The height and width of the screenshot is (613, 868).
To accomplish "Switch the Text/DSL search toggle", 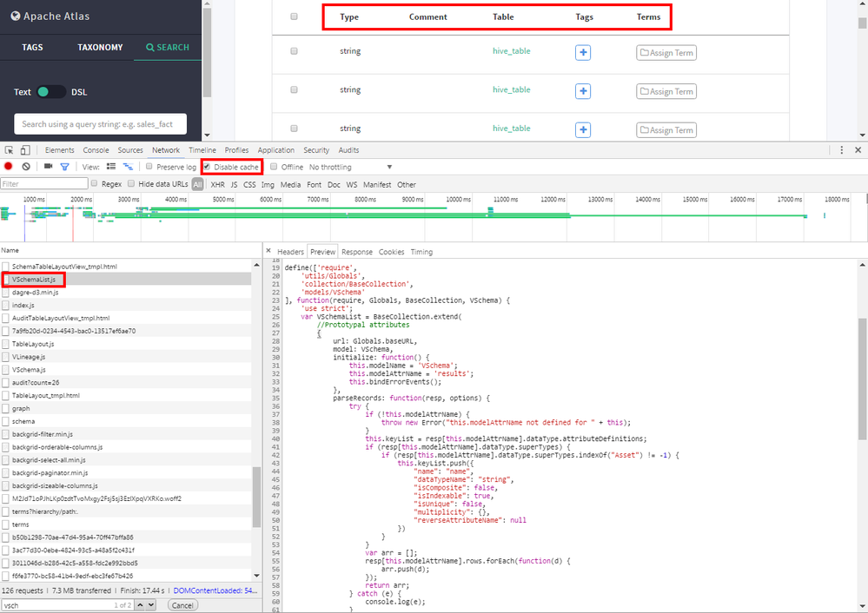I will (51, 92).
